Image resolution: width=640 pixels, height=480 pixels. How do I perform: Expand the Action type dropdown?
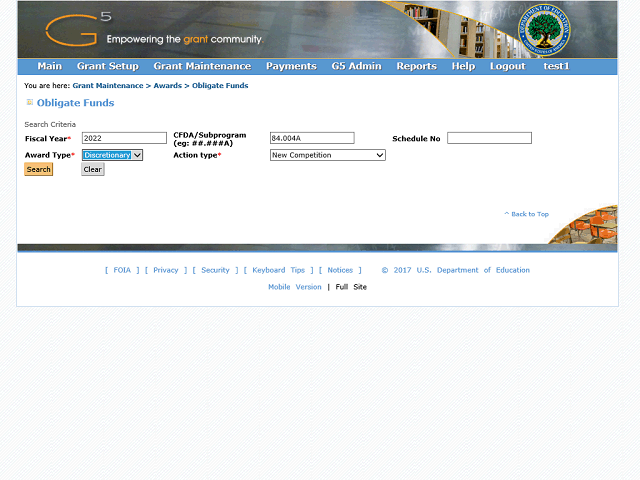[328, 155]
